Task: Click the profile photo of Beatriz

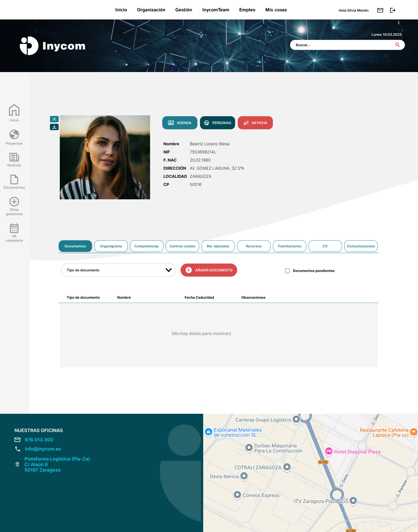Action: point(105,157)
